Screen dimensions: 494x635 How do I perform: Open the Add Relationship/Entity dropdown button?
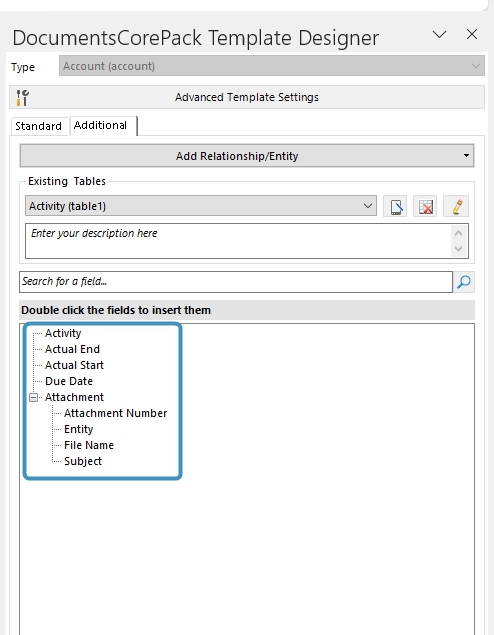click(x=247, y=156)
